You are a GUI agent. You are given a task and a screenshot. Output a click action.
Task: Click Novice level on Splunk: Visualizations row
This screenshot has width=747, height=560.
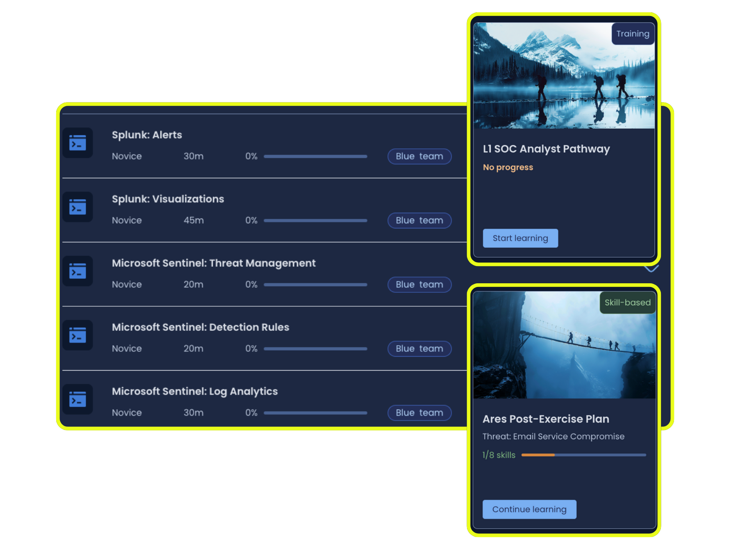click(127, 221)
